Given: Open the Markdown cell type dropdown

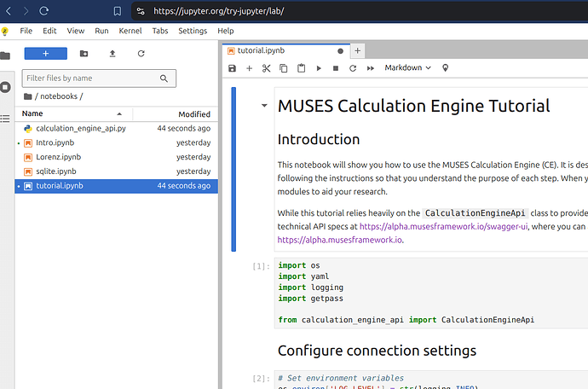Looking at the screenshot, I should (x=407, y=67).
